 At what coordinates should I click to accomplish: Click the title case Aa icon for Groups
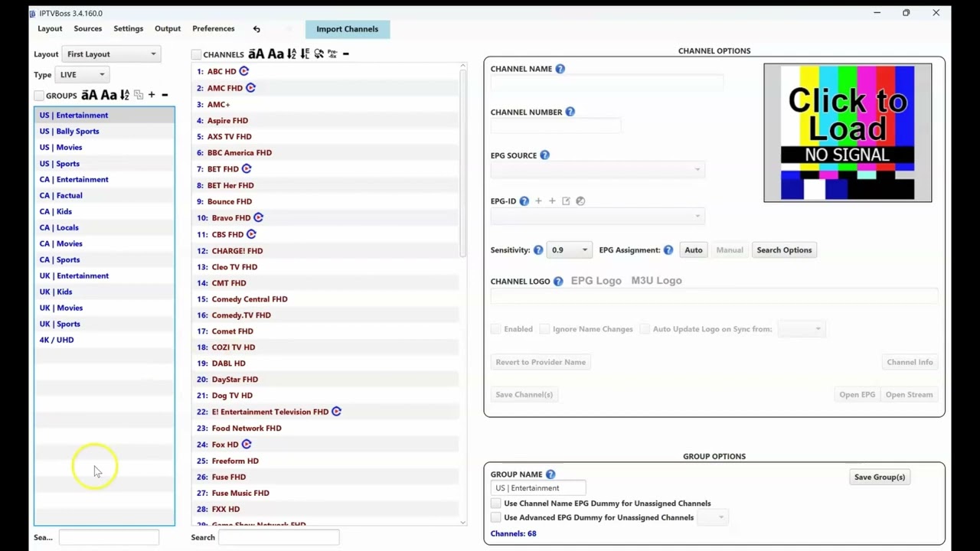109,95
